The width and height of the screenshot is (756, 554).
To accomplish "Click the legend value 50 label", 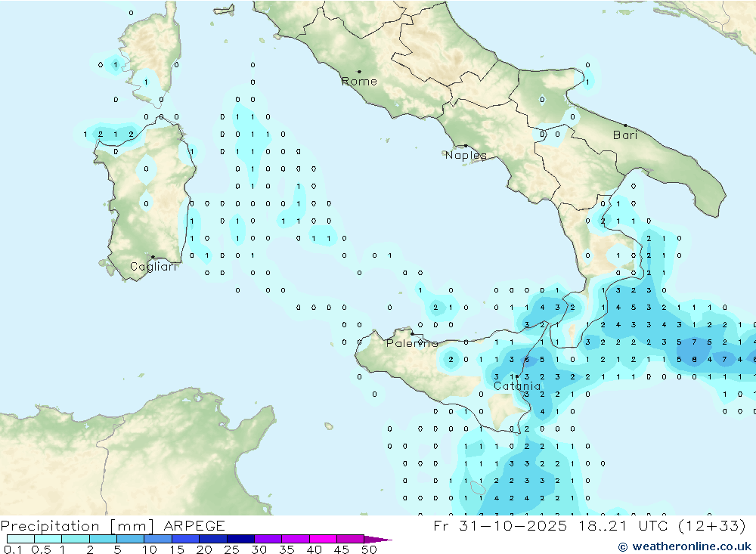I will tap(369, 549).
